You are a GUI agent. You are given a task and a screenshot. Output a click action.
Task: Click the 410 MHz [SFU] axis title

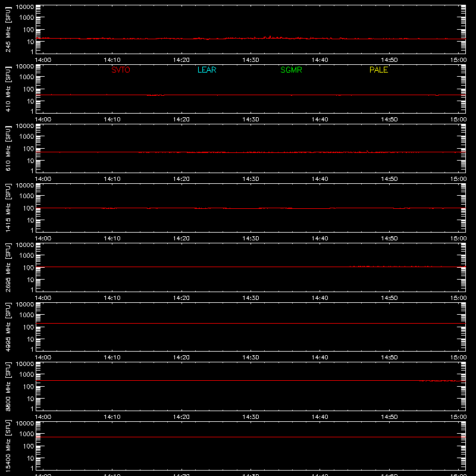[8, 89]
